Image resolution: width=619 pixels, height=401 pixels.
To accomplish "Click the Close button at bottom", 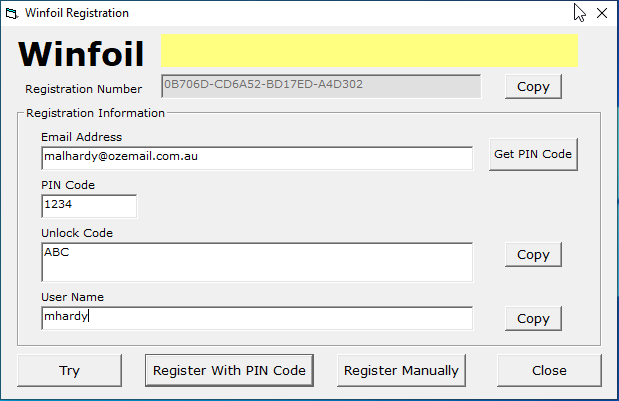I will pos(549,371).
